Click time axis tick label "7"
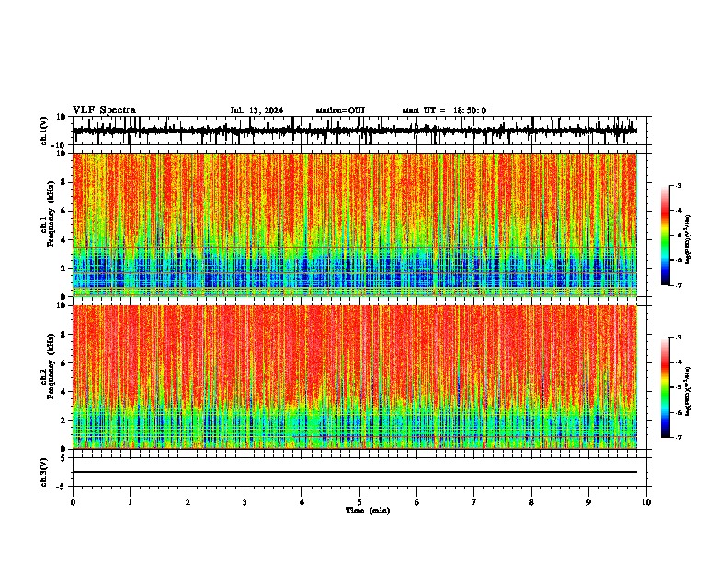Screen dimensions: 728x563 tap(474, 502)
